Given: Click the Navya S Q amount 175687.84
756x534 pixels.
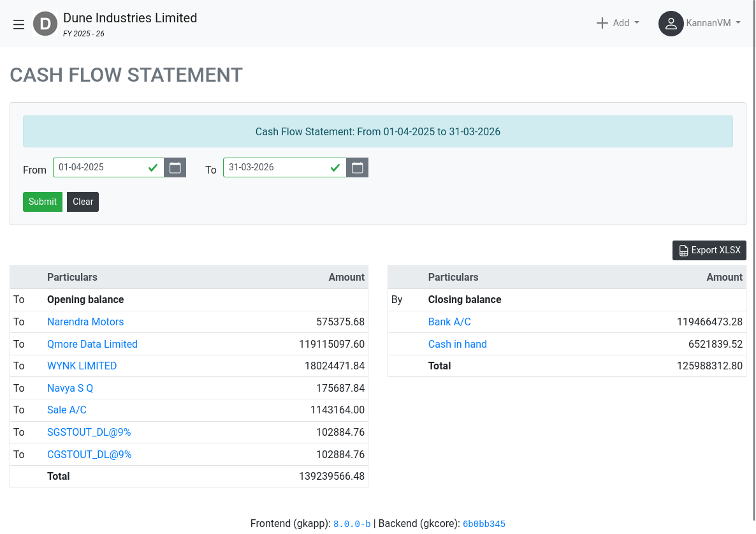Looking at the screenshot, I should coord(340,388).
